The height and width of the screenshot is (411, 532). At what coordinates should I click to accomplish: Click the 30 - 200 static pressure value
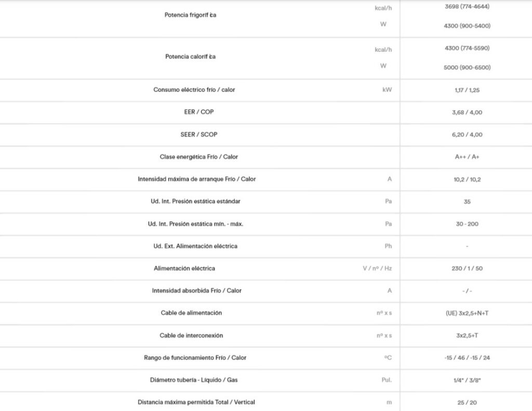(x=467, y=224)
